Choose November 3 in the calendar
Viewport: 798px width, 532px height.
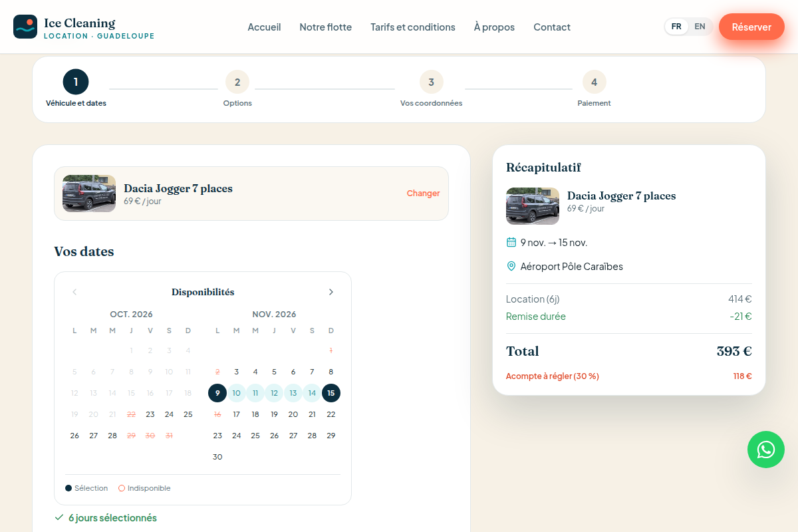236,372
